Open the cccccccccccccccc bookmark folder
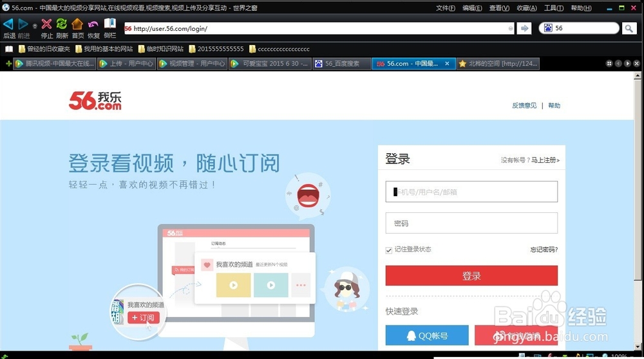This screenshot has width=644, height=359. pyautogui.click(x=279, y=50)
